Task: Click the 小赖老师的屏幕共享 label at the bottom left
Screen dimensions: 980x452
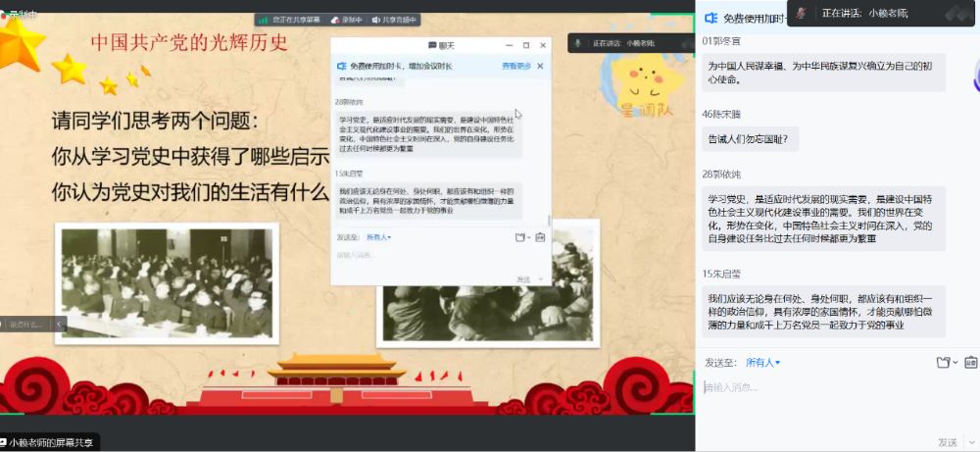Action: tap(51, 442)
